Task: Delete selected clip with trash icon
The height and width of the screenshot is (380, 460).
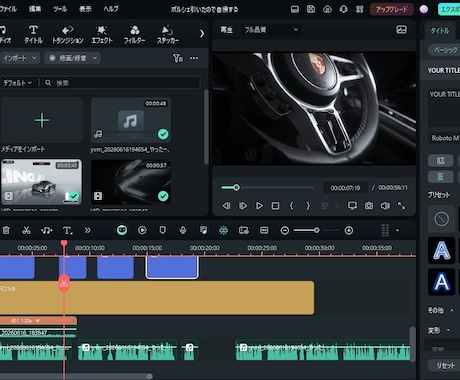Action: point(6,230)
